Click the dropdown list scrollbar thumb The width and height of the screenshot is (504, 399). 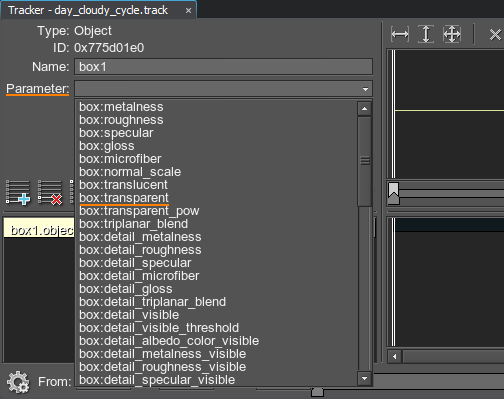pos(364,161)
